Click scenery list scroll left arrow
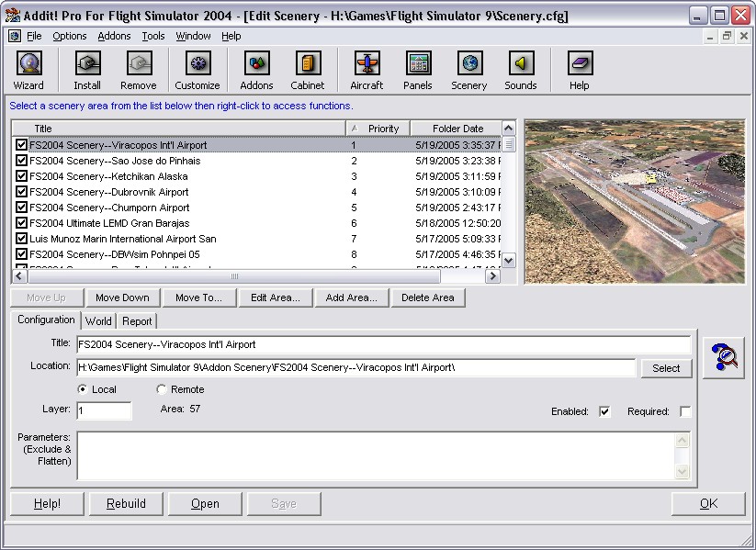The width and height of the screenshot is (756, 550). [19, 276]
